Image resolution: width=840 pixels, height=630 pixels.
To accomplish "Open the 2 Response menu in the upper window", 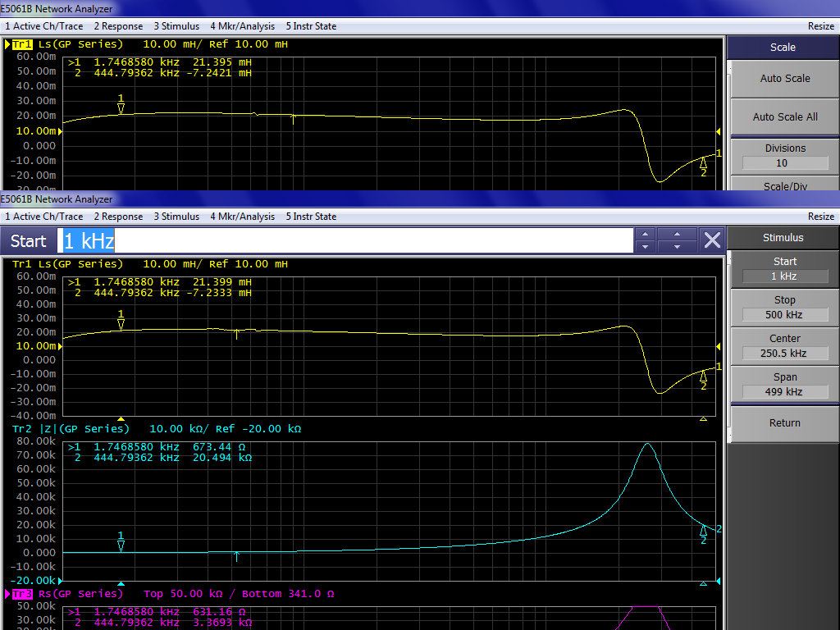I will 118,26.
